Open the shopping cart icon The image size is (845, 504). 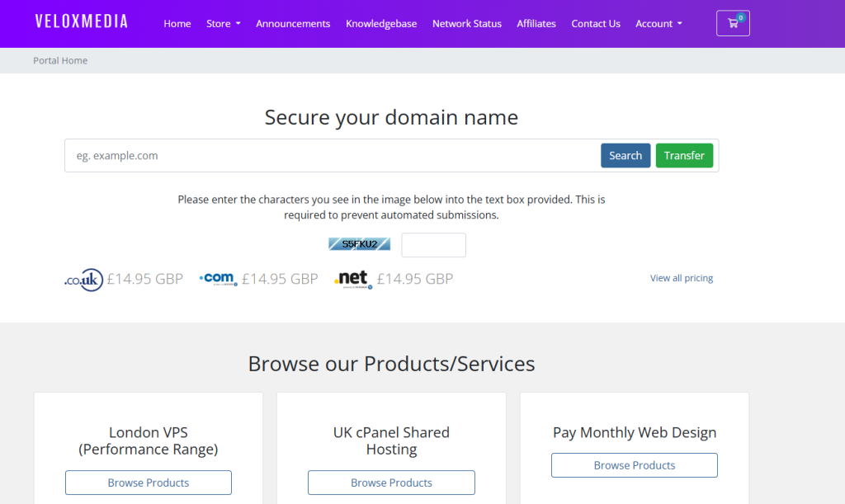[x=733, y=23]
